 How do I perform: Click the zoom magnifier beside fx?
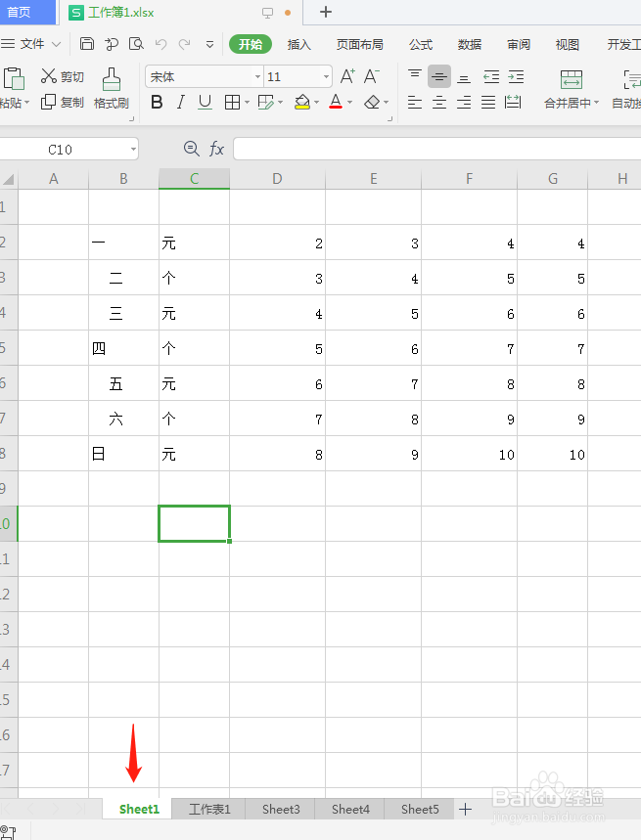click(x=192, y=149)
